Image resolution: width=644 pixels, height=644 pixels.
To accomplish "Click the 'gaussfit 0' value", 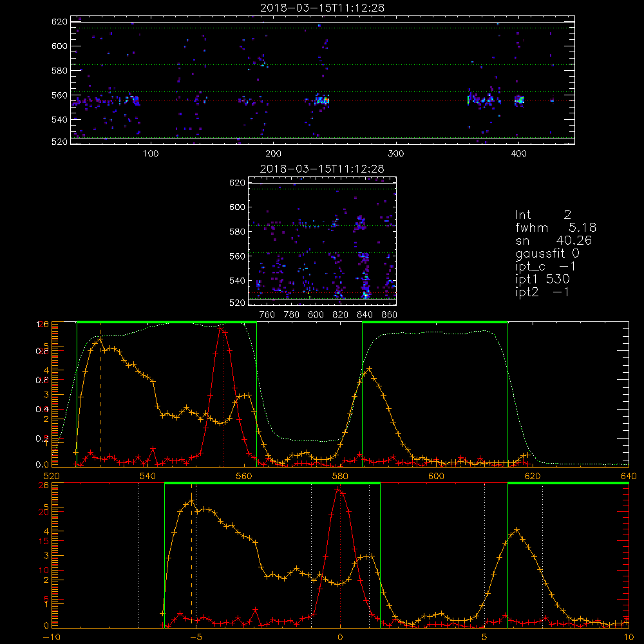I will [x=547, y=253].
